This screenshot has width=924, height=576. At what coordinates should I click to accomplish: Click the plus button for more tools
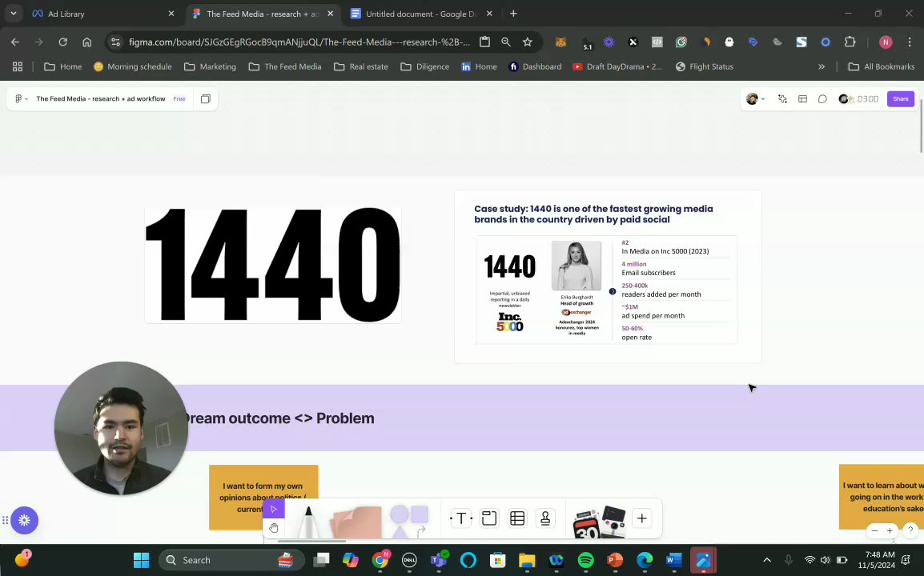coord(641,518)
